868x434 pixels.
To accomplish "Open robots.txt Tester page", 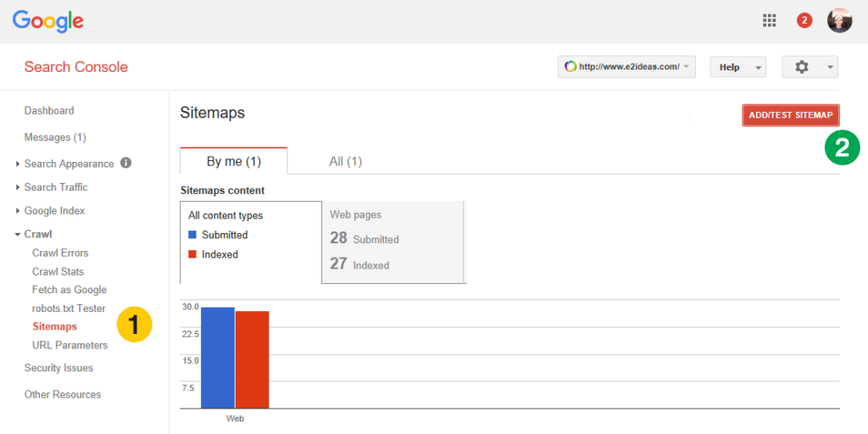I will click(69, 309).
